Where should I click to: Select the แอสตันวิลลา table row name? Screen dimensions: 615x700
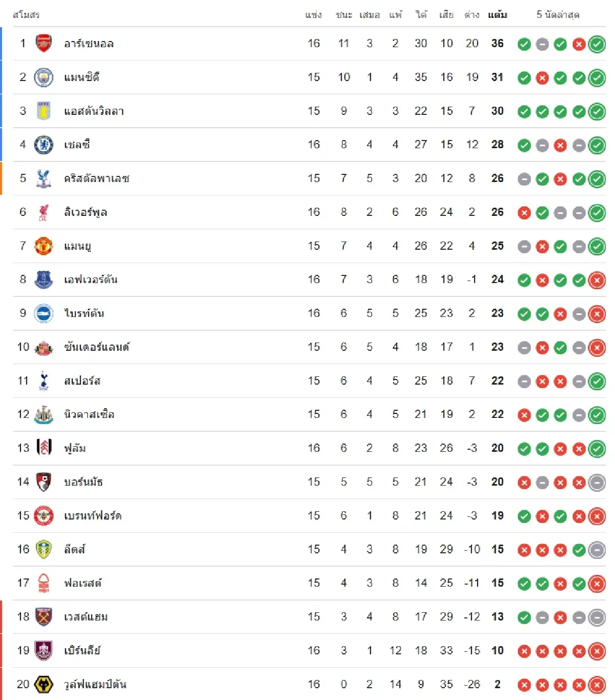coord(94,111)
